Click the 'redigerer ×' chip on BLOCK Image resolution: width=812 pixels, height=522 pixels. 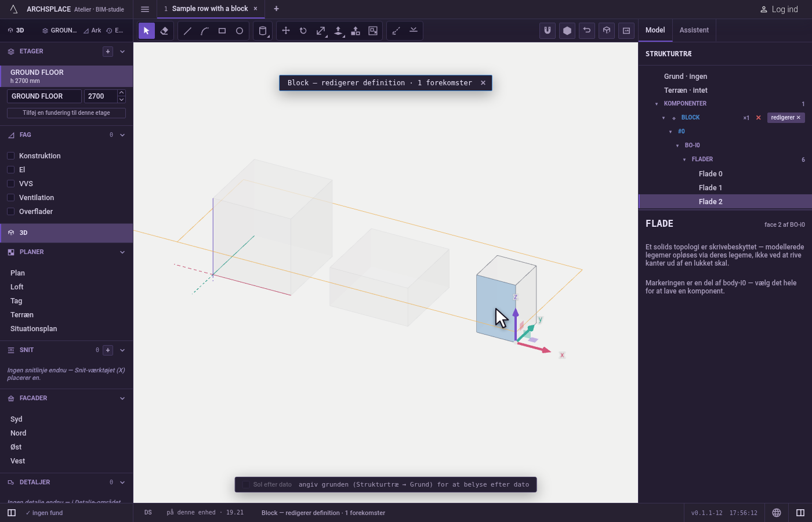(x=786, y=118)
